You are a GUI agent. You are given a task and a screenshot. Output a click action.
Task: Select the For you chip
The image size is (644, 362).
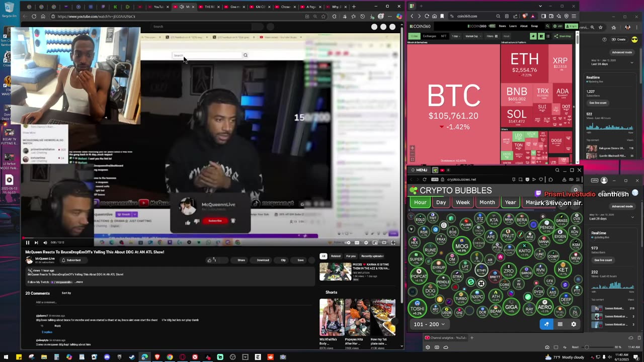click(351, 256)
